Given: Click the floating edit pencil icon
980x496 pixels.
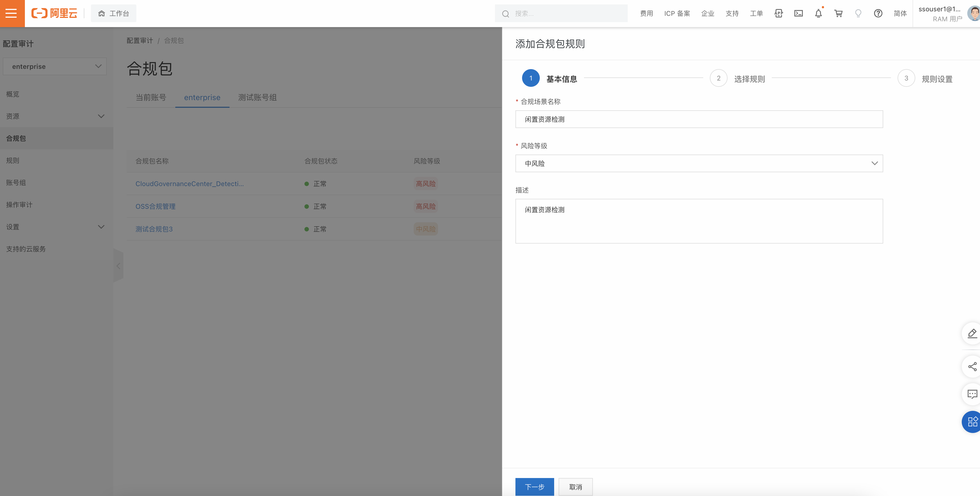Looking at the screenshot, I should (972, 333).
